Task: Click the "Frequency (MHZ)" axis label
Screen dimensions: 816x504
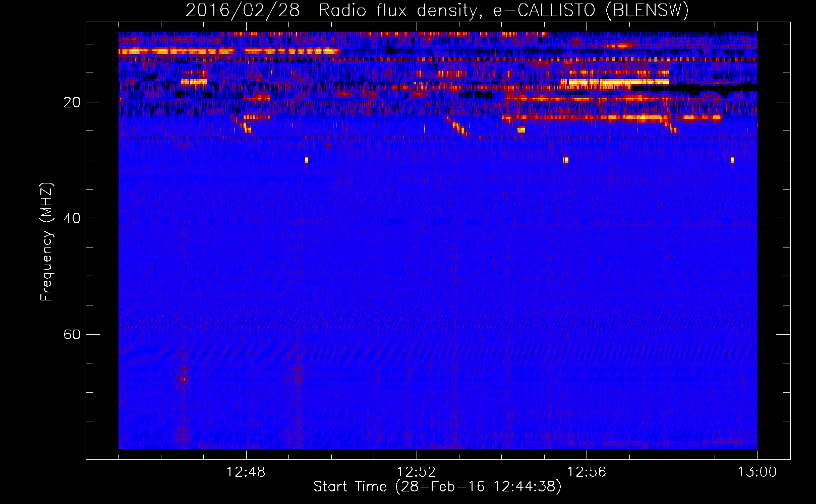Action: pos(46,242)
